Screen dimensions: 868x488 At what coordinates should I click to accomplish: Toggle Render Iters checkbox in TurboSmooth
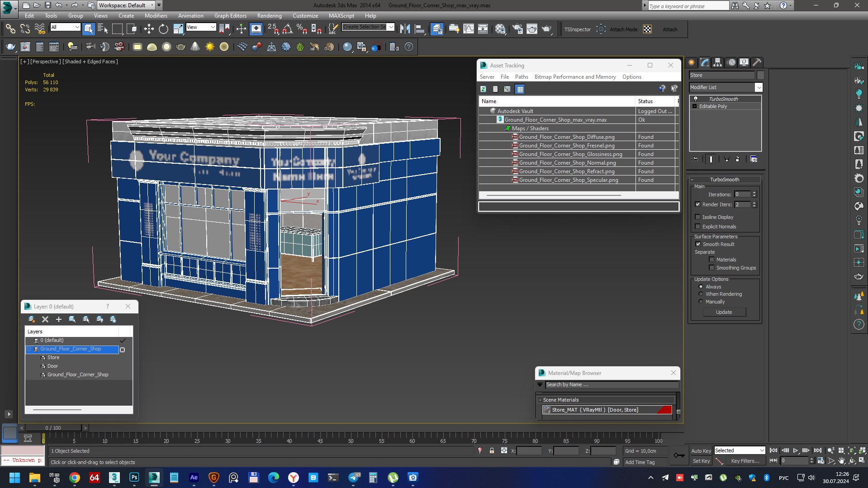697,204
